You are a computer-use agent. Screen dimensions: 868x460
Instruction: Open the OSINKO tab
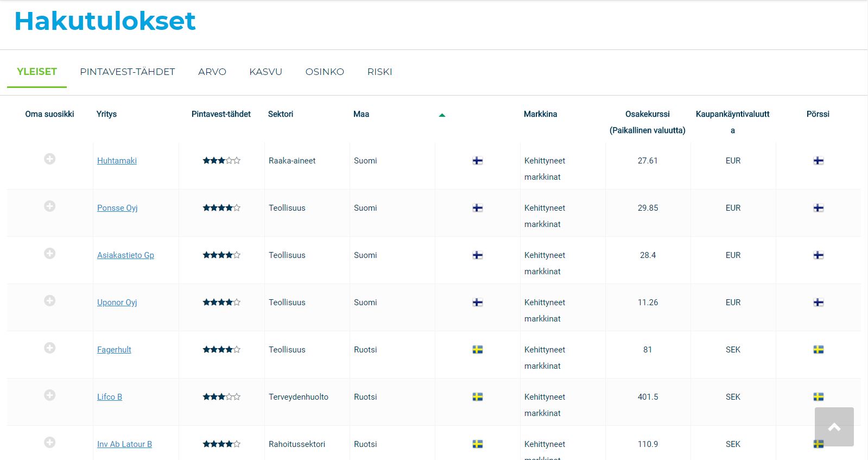325,72
